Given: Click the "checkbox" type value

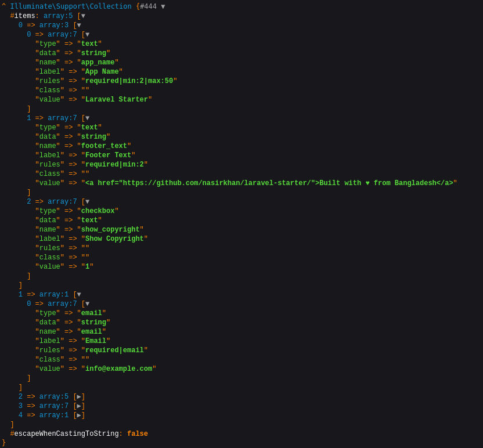Looking at the screenshot, I should click(x=98, y=211).
